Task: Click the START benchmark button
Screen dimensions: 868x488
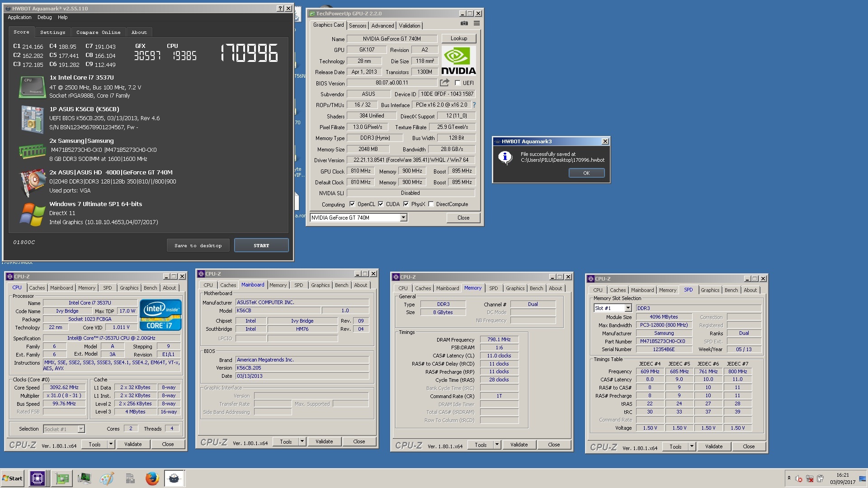Action: pos(261,245)
